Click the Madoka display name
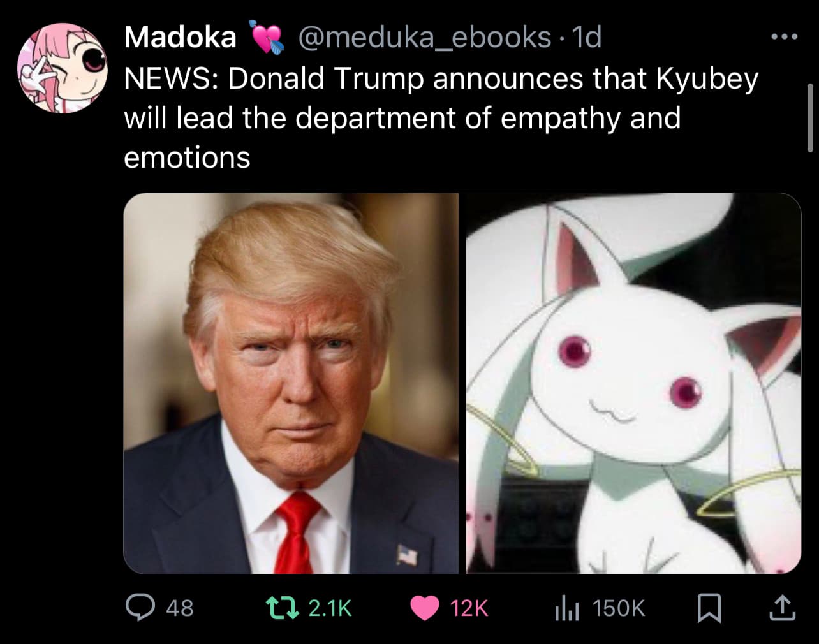This screenshot has width=819, height=644. (x=180, y=37)
